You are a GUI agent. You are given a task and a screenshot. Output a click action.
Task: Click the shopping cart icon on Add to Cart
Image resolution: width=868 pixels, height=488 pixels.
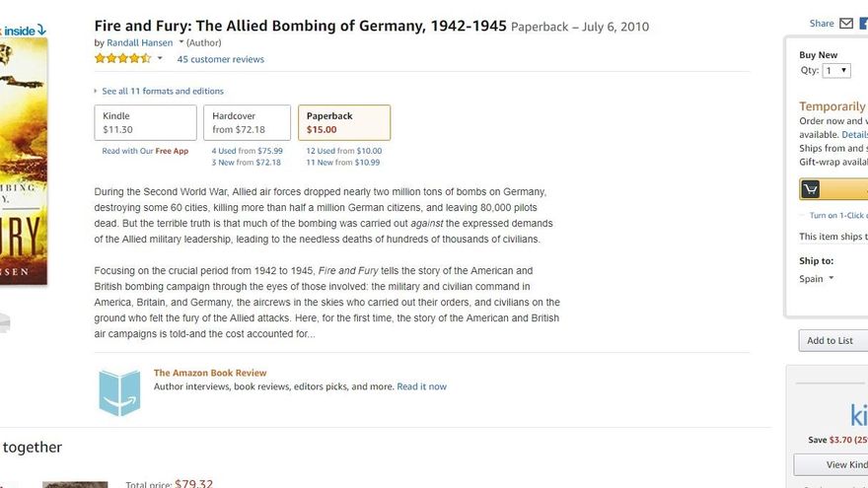810,189
